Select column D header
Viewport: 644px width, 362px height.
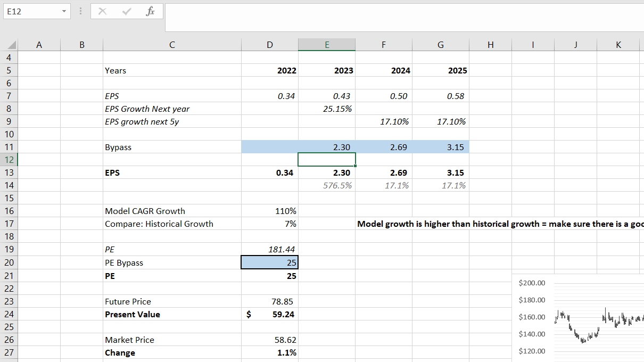(x=270, y=45)
